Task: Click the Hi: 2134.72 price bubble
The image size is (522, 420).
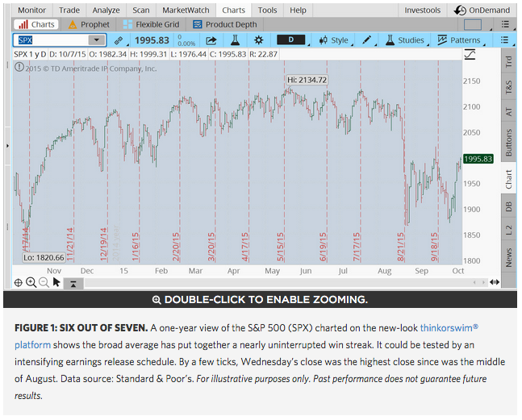Action: (x=307, y=80)
